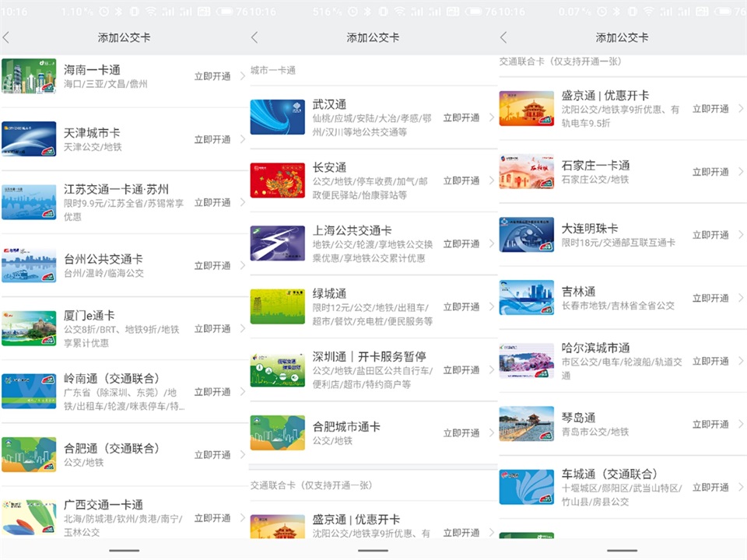Activate 合肥城市通卡 with 立即开通
Viewport: 747px width, 560px height.
tap(461, 433)
